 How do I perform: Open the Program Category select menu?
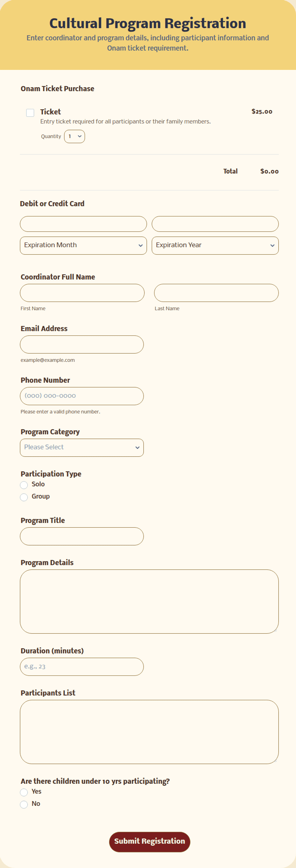pyautogui.click(x=82, y=447)
